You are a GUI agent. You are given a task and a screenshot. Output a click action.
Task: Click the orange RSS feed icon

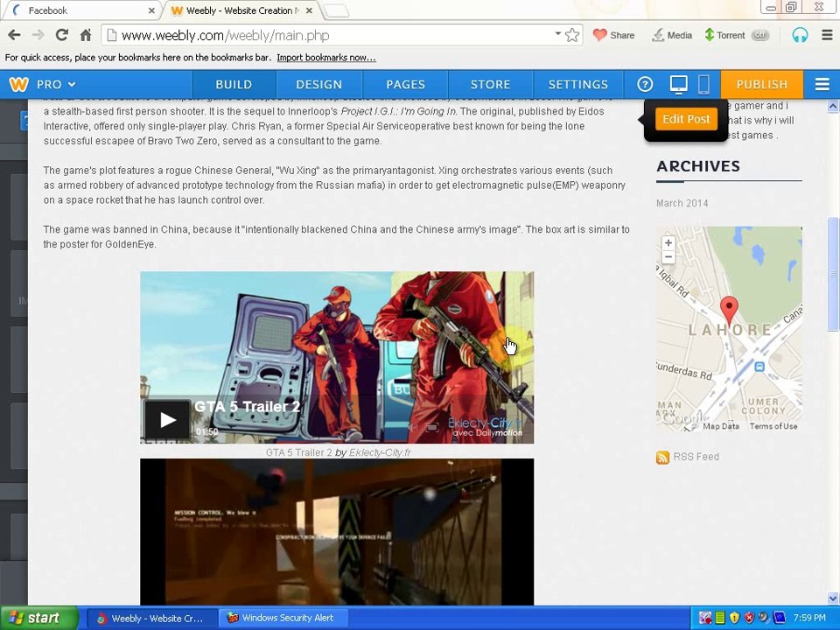[x=662, y=457]
